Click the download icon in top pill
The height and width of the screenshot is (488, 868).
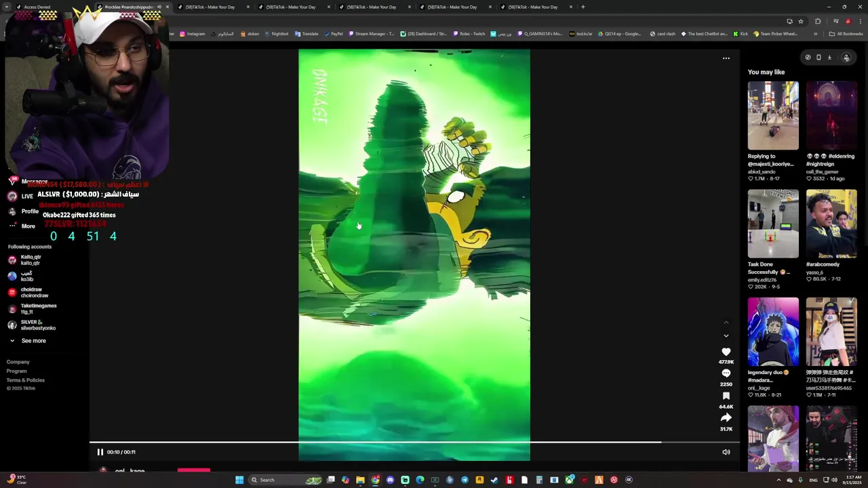pos(829,58)
